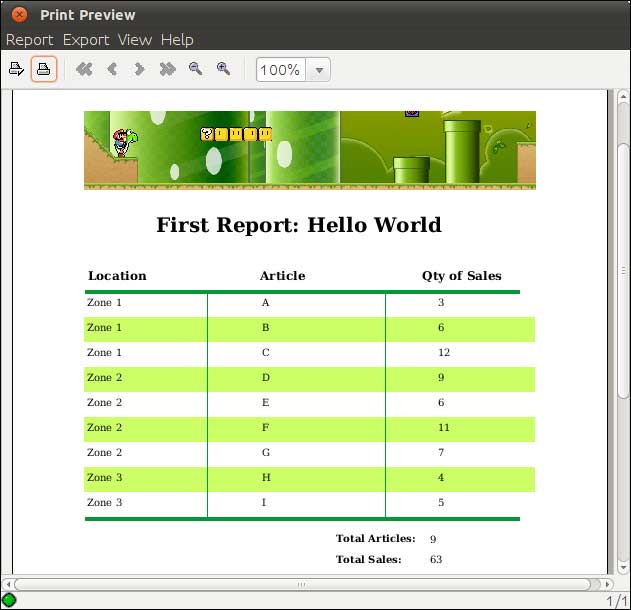Image resolution: width=631 pixels, height=610 pixels.
Task: Go to the first page
Action: pos(84,69)
